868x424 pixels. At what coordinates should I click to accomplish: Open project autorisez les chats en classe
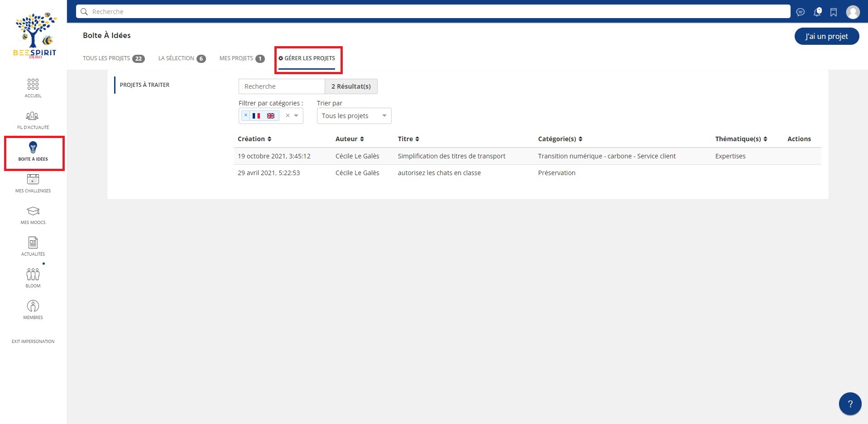(439, 173)
